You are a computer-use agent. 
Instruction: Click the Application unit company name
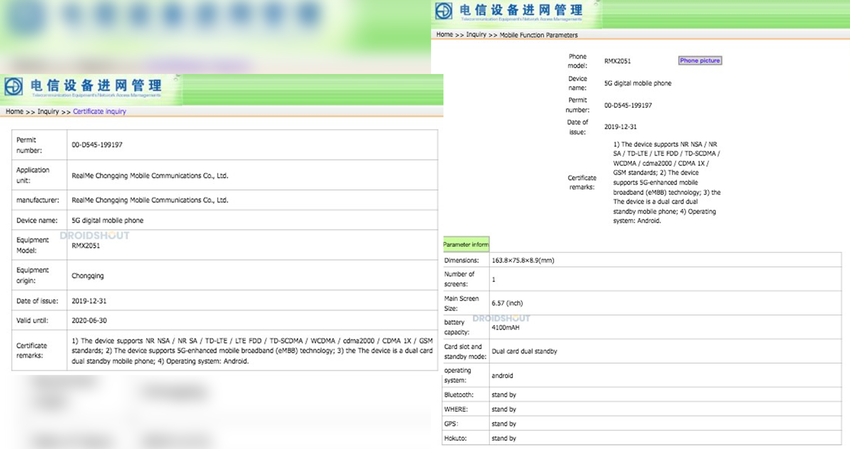point(150,175)
